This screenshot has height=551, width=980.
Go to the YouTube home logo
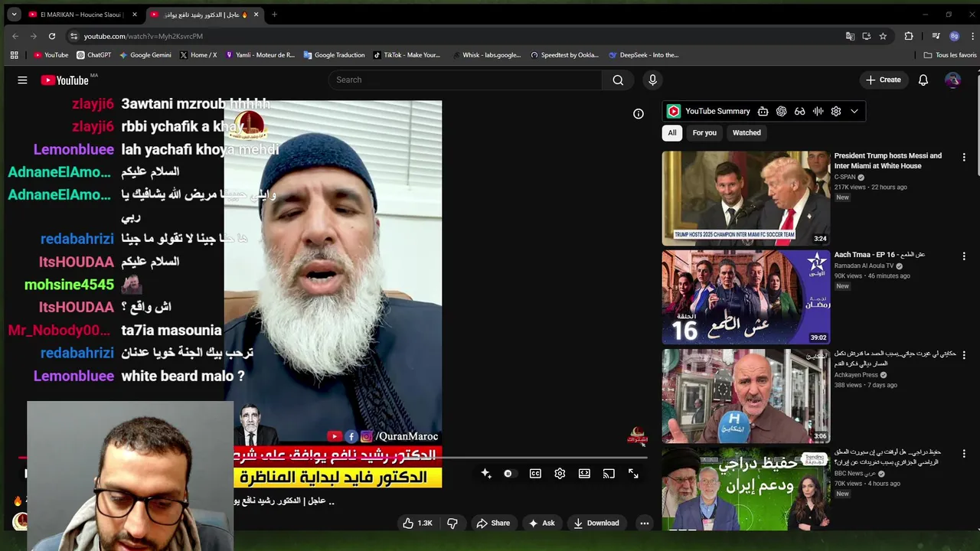pos(64,80)
